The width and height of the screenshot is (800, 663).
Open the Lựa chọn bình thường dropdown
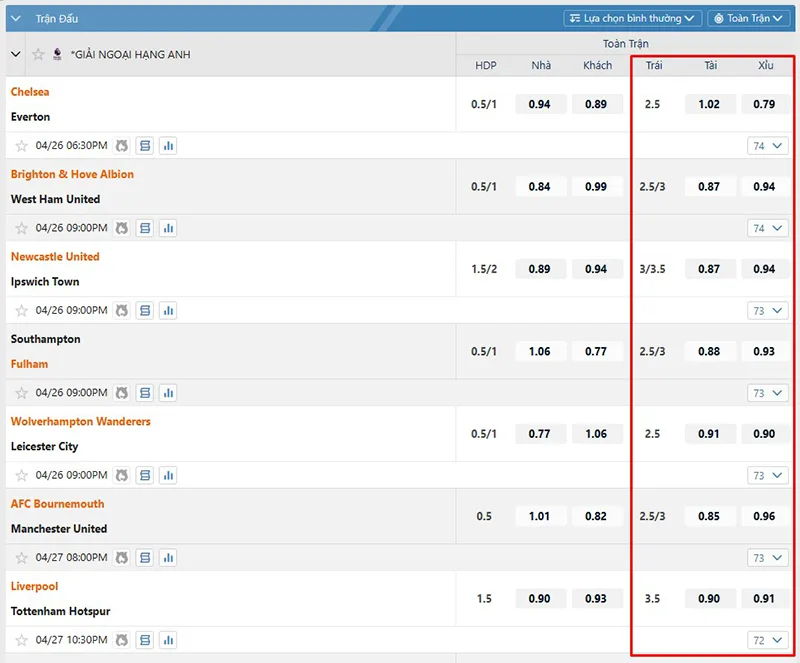633,18
